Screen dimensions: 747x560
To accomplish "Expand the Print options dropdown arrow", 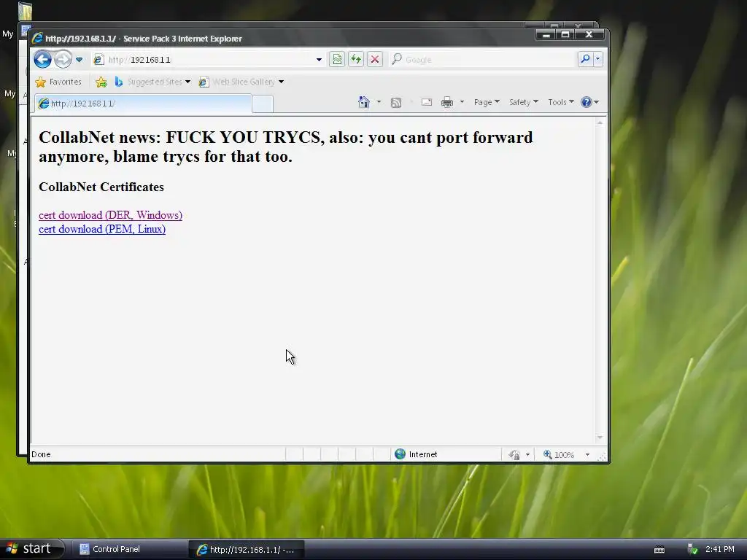I will pos(462,102).
